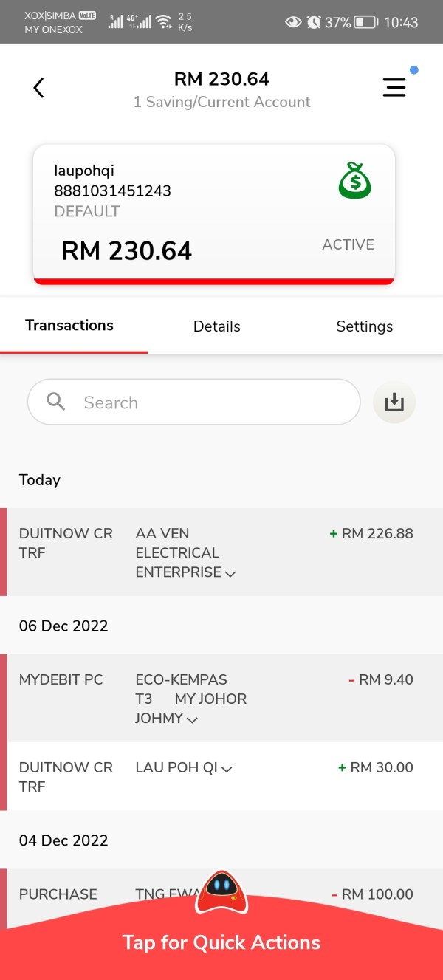Expand AA VEN ELECTRICAL ENTERPRISE transaction details

pos(230,573)
